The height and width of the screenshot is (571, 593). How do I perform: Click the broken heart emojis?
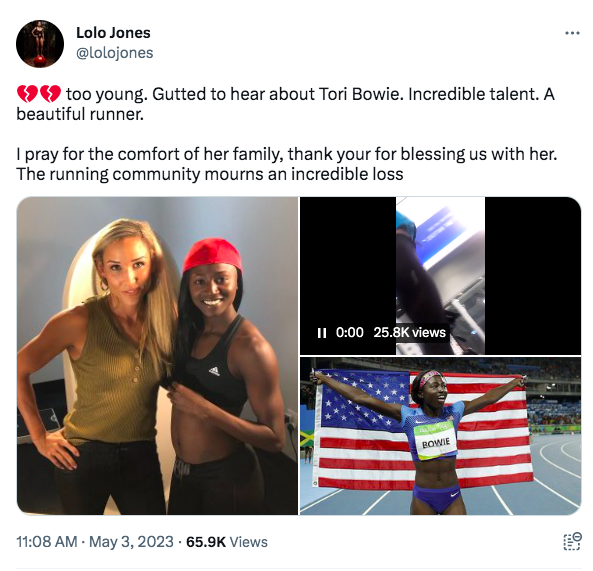click(x=39, y=94)
